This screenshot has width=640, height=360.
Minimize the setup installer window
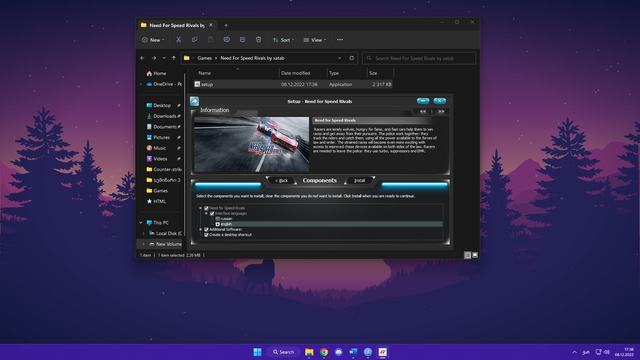[x=423, y=101]
